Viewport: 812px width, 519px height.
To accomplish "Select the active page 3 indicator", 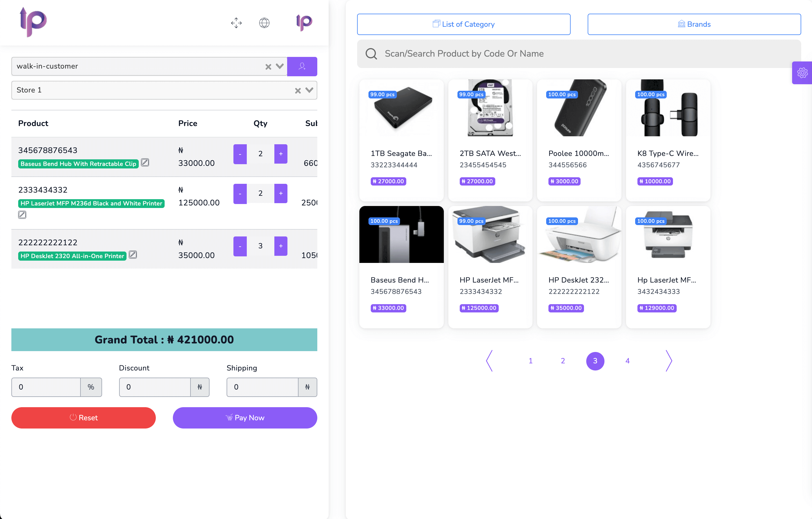I will pyautogui.click(x=595, y=361).
